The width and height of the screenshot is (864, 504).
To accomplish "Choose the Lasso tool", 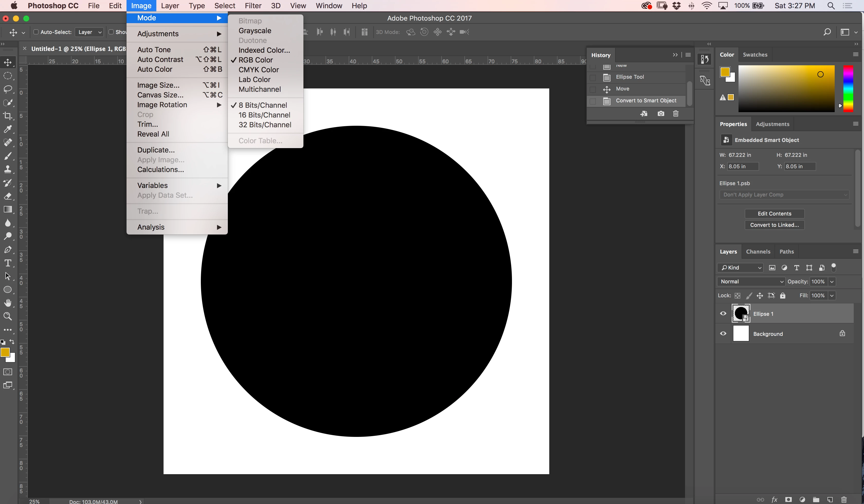I will pos(7,89).
